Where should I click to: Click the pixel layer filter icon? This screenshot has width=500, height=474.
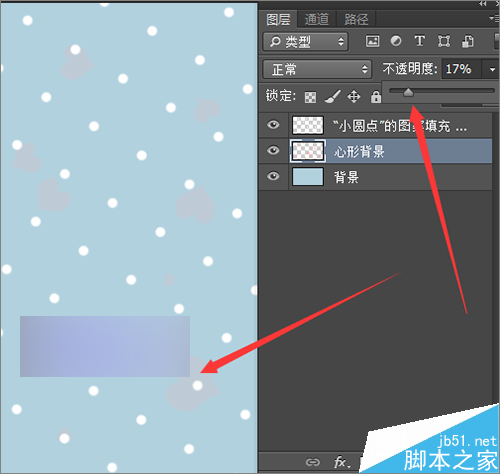(372, 41)
